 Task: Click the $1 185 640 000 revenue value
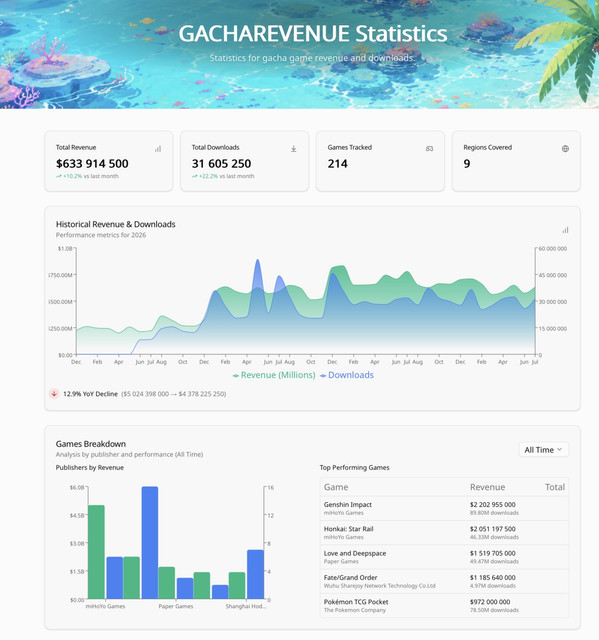pyautogui.click(x=493, y=578)
